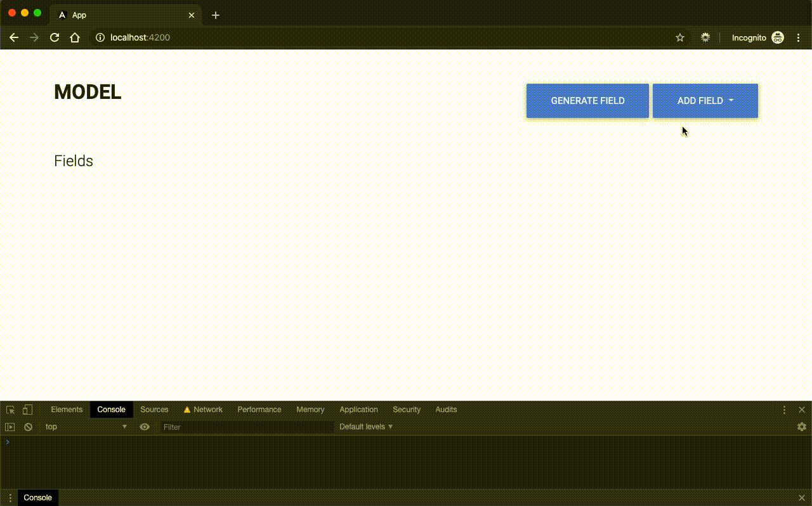
Task: Click the console Filter input box
Action: coord(247,427)
